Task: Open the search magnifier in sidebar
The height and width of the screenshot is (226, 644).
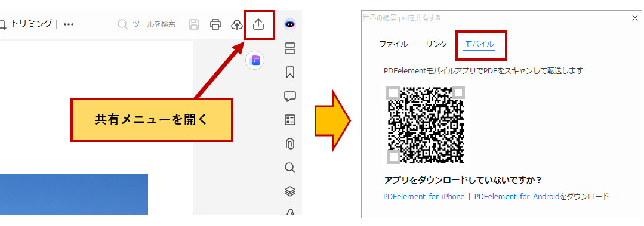Action: coord(290,168)
